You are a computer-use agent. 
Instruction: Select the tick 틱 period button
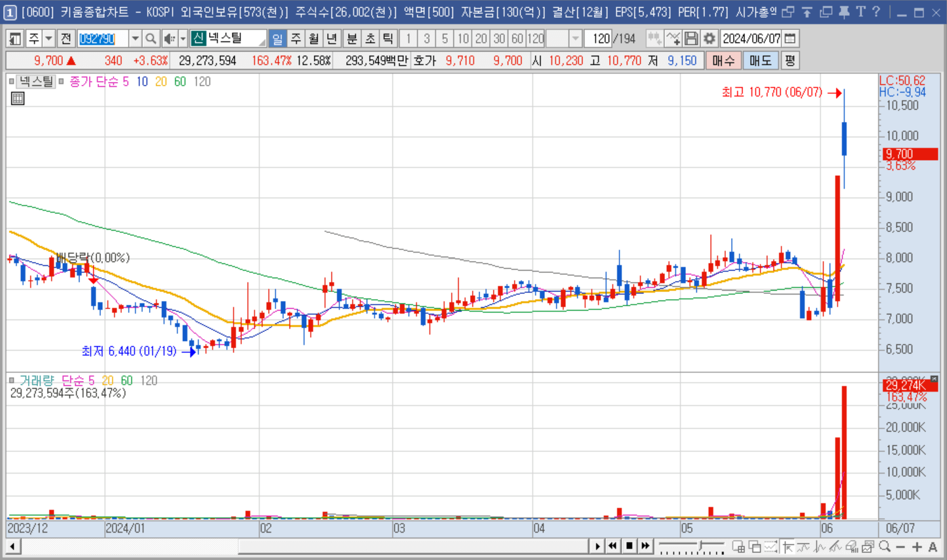pos(387,39)
